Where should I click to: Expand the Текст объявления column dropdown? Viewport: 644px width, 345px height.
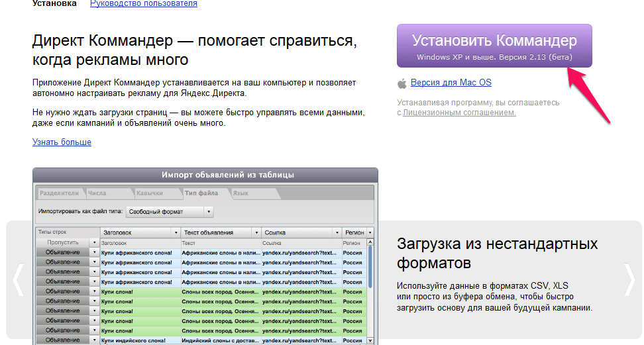(x=256, y=232)
